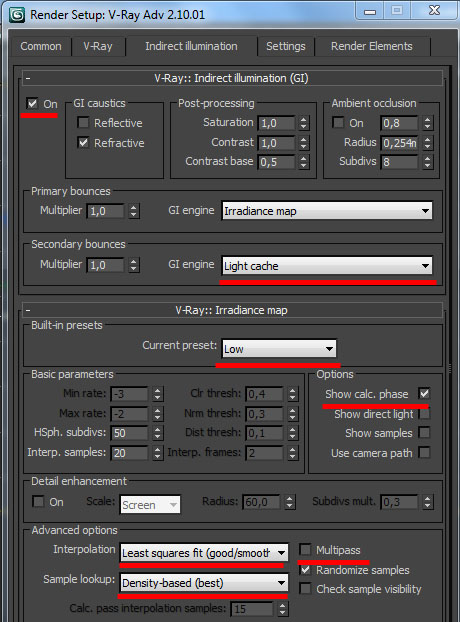This screenshot has height=622, width=460.
Task: Click the Interp. samples value field
Action: (129, 453)
